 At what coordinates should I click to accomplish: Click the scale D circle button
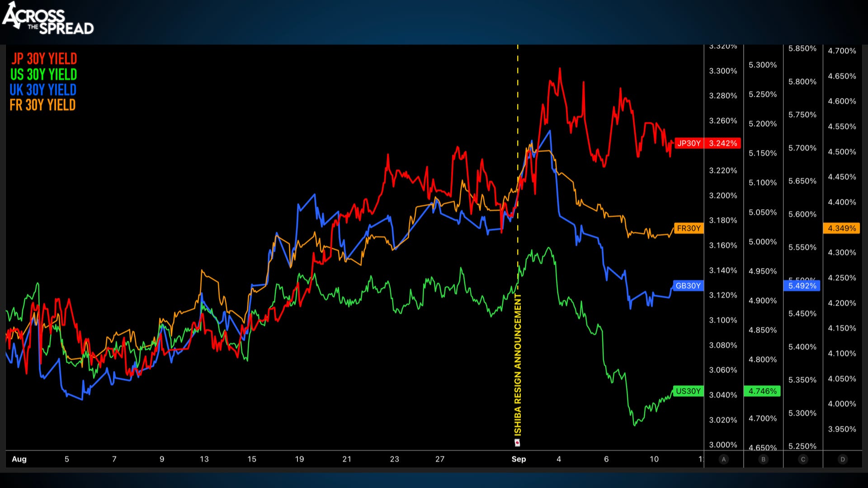point(842,459)
